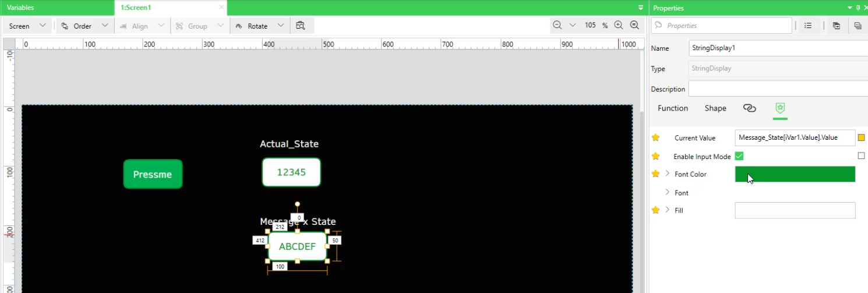Screen dimensions: 868x293
Task: Open the document tab list dropdown arrow
Action: coord(641,8)
